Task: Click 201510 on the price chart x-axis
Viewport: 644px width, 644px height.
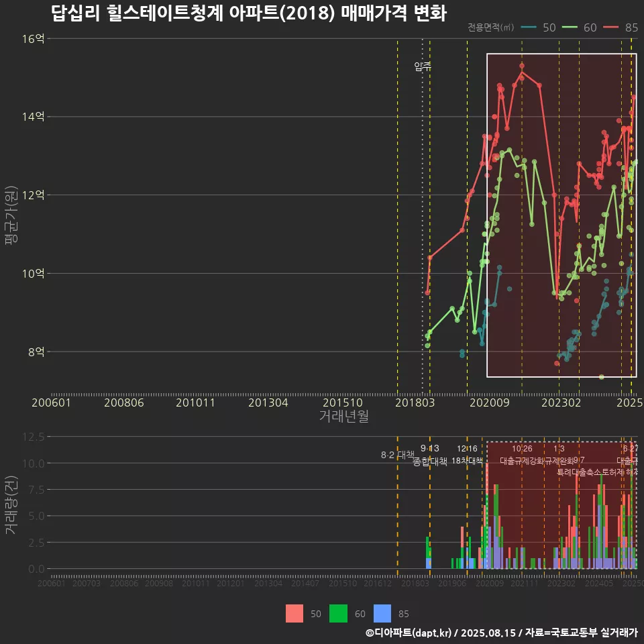Action: [x=343, y=402]
